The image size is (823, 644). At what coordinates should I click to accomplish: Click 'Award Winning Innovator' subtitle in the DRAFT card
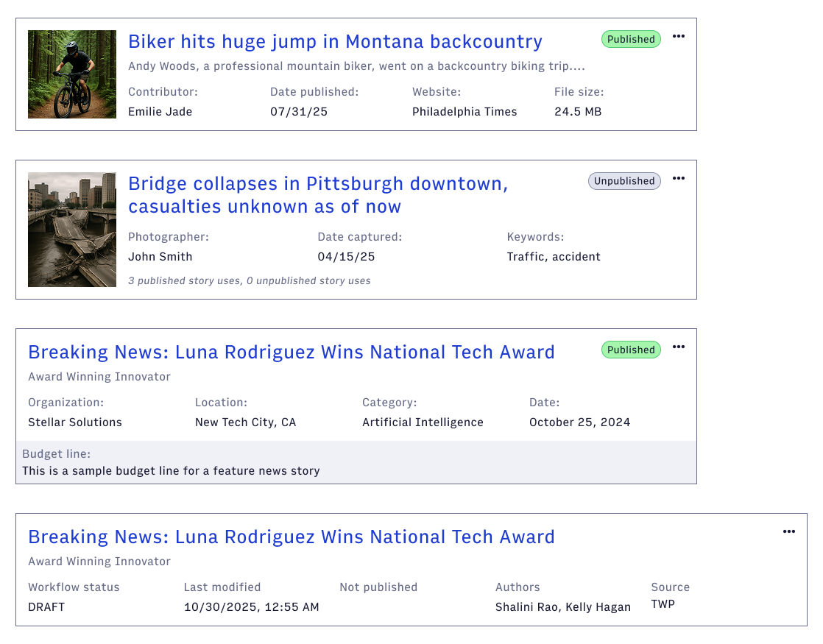[x=99, y=562]
